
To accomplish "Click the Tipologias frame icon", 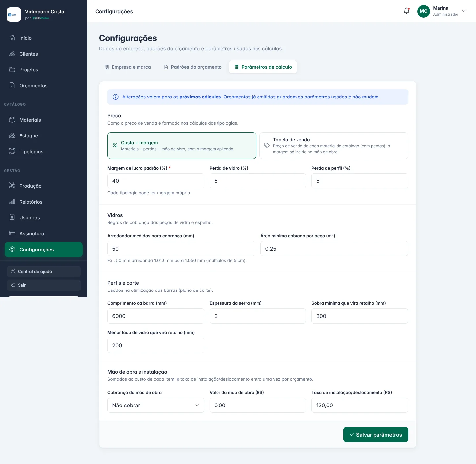I will (12, 151).
